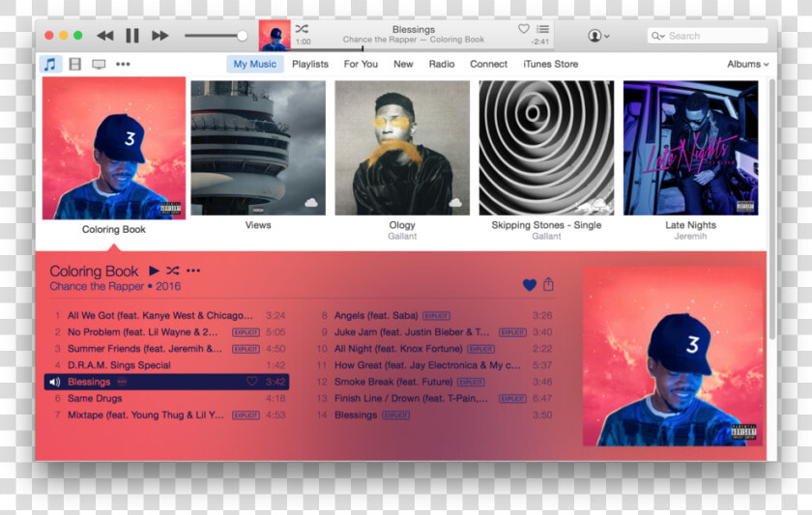The width and height of the screenshot is (812, 515).
Task: Open Coloring Book album options ellipsis
Action: point(193,271)
